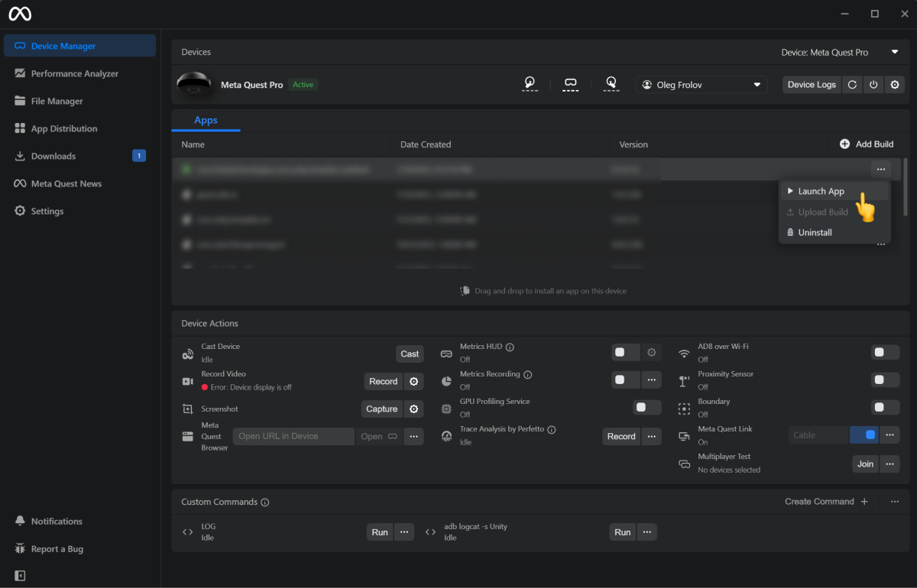917x588 pixels.
Task: Sort by Version column
Action: 633,144
